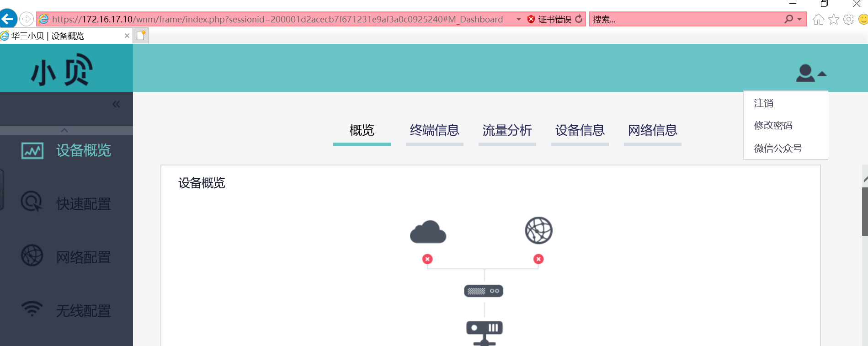Open the user account menu icon
The height and width of the screenshot is (346, 868).
point(810,73)
